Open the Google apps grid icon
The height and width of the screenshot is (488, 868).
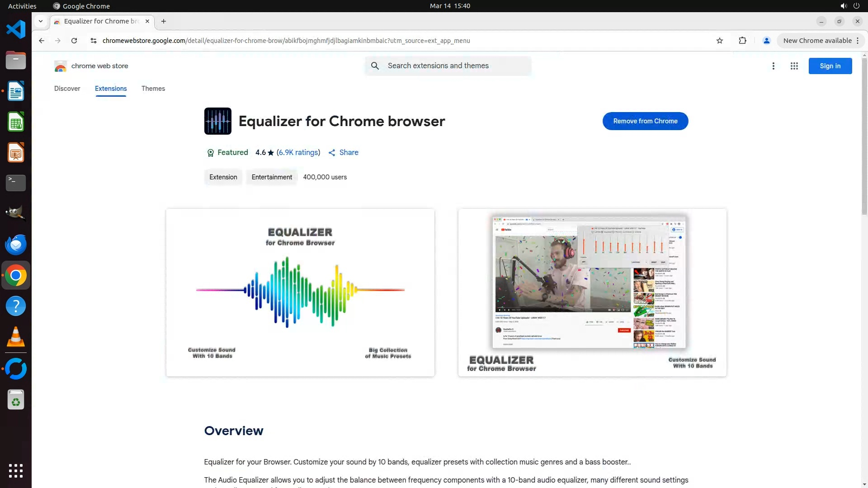794,66
